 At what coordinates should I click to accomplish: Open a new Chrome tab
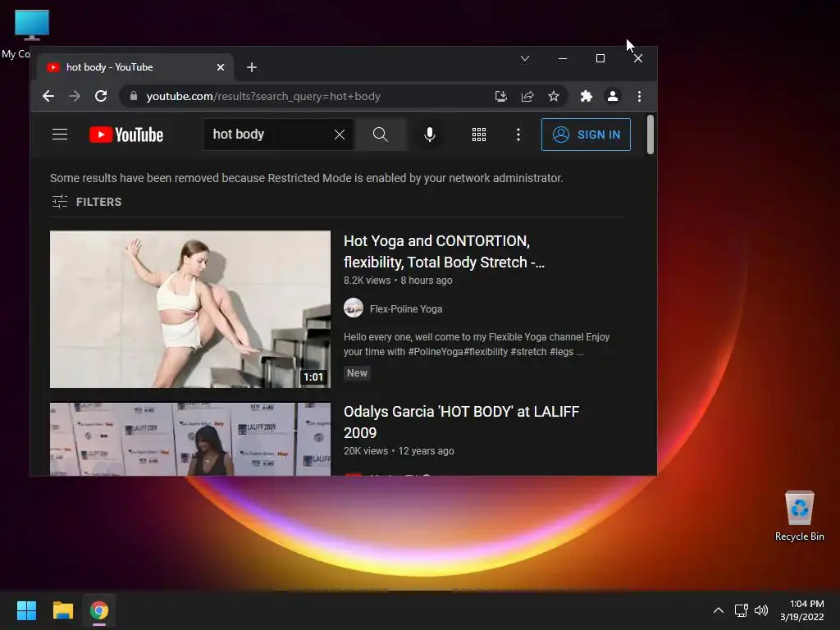tap(252, 67)
